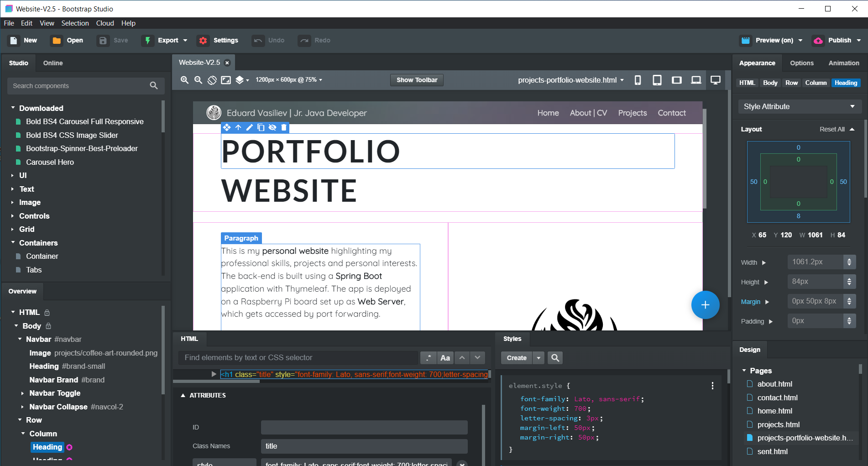
Task: Toggle hide-element eye icon on heading toolbar
Action: 272,128
